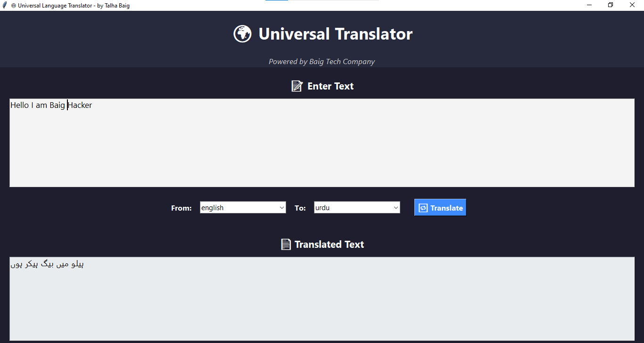This screenshot has width=644, height=343.
Task: Click the Translate button
Action: point(440,208)
